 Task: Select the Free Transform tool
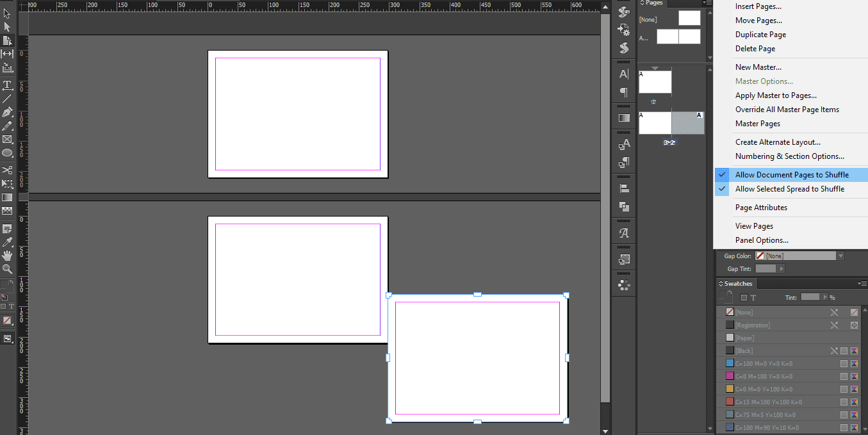(x=7, y=184)
